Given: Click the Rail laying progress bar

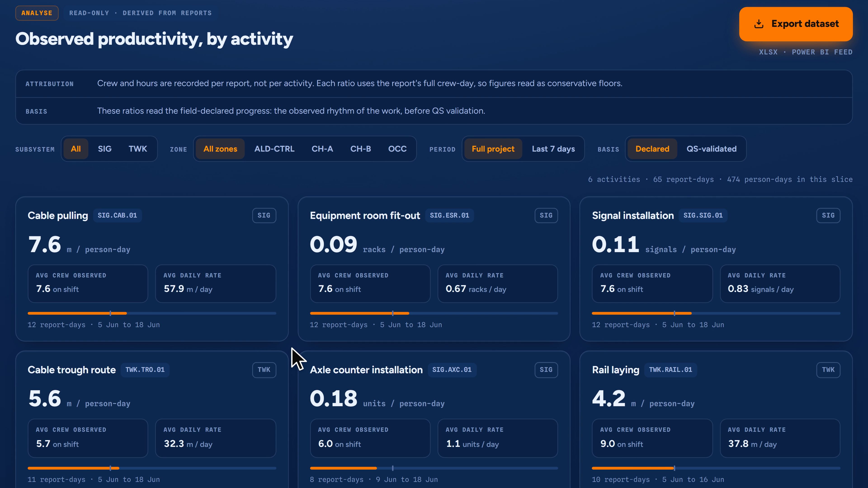Looking at the screenshot, I should [716, 468].
